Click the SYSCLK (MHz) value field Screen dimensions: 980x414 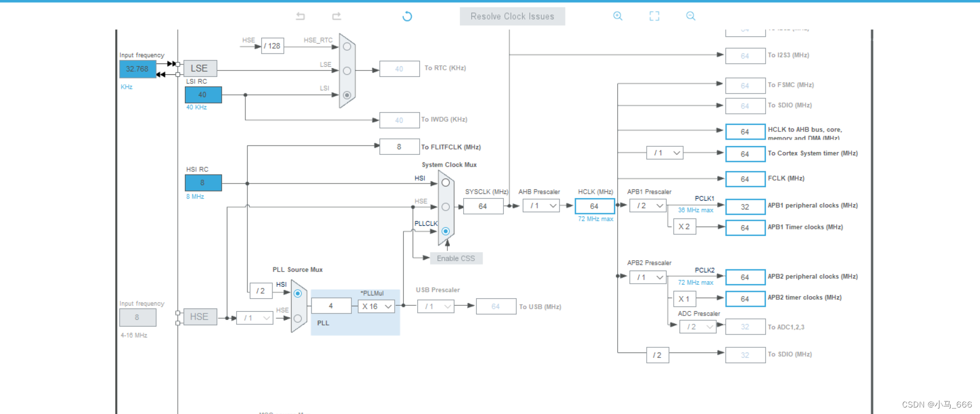(483, 206)
